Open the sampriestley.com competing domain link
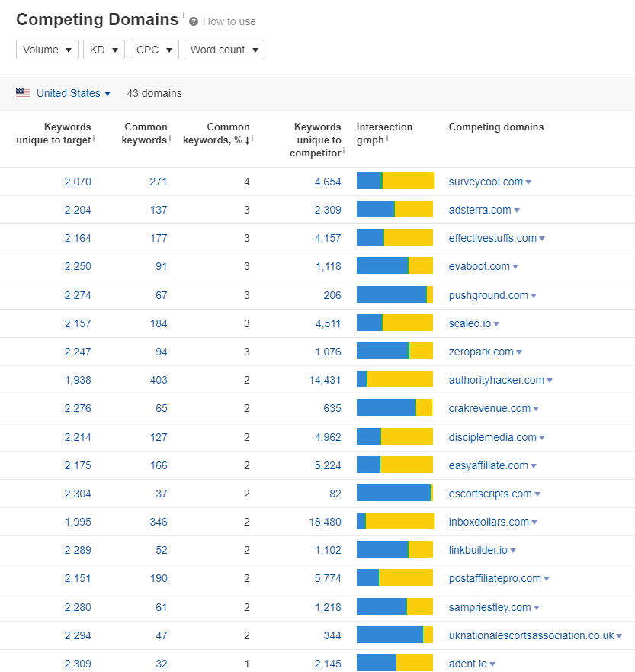The image size is (635, 672). [490, 607]
